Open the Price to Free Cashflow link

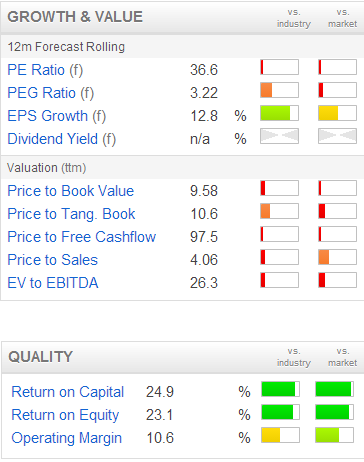[82, 237]
